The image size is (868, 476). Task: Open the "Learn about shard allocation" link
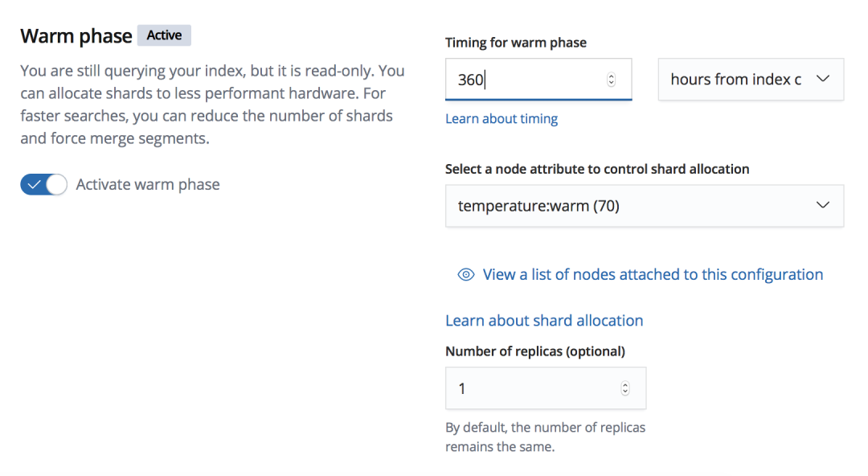(x=544, y=321)
